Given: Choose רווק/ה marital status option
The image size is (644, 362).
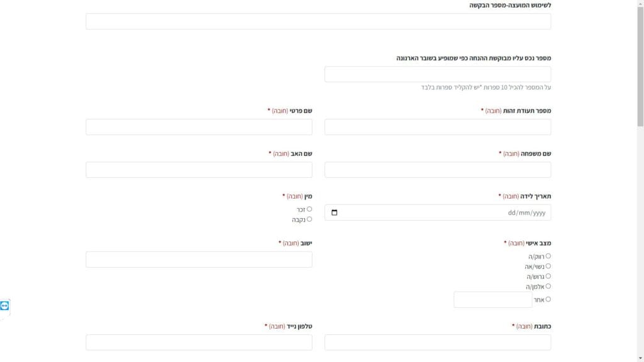Looking at the screenshot, I should click(x=548, y=256).
